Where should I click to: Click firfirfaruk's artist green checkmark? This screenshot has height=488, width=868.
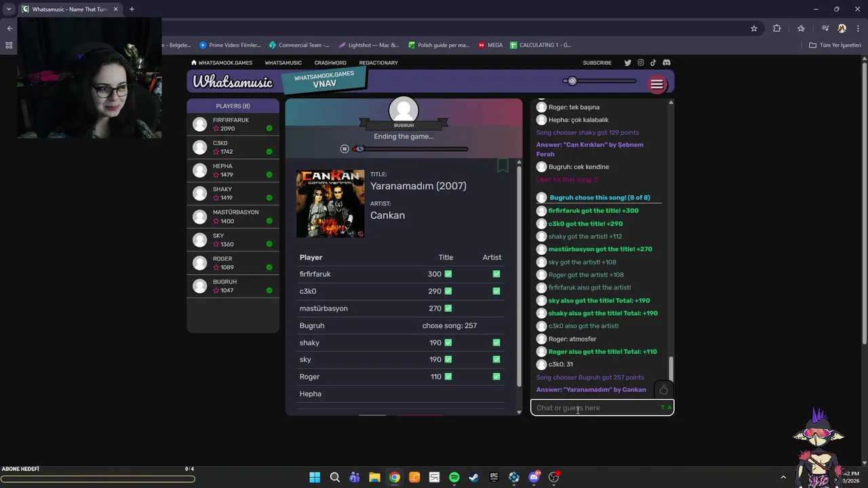[496, 274]
